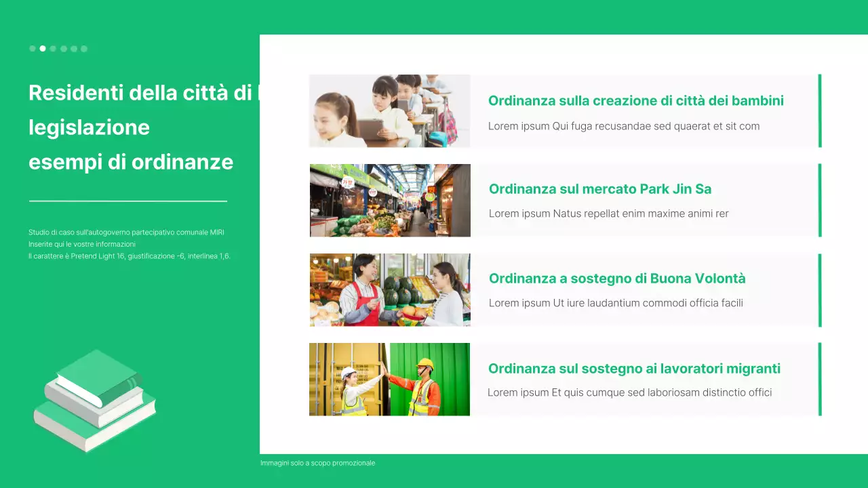Select the highlighted second pagination dot
The image size is (868, 488).
(x=42, y=48)
